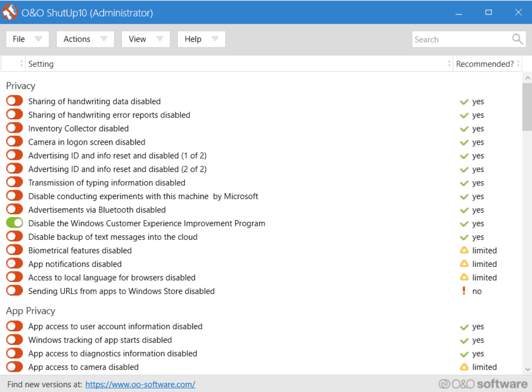Toggle Disable backup of text messages
Viewport: 532px width, 392px height.
coord(14,236)
